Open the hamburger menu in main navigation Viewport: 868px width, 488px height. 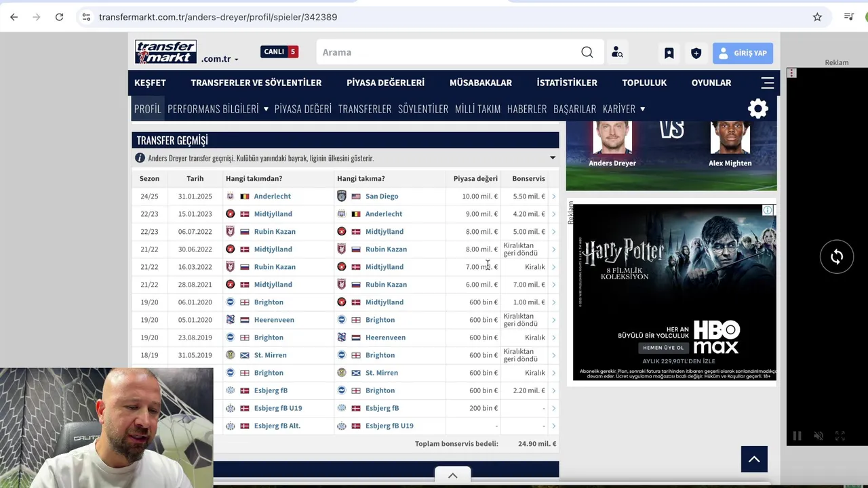click(768, 83)
